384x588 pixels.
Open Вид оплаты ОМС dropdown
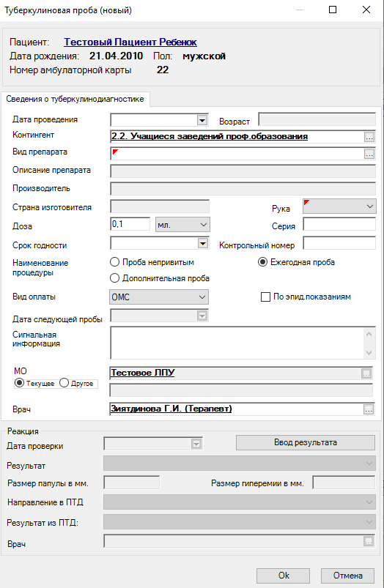159,297
